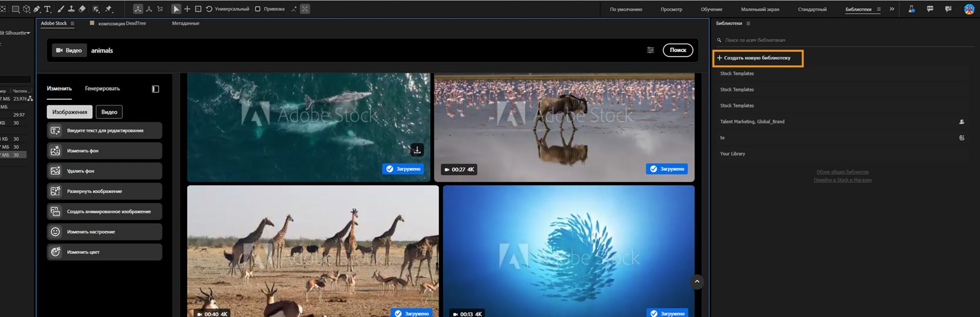
Task: Select the Rectangle shape tool
Action: [15, 9]
